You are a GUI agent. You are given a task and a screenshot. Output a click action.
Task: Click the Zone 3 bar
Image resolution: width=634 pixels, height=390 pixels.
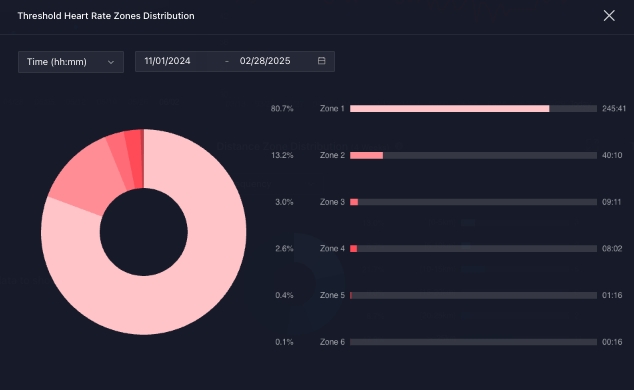(473, 202)
